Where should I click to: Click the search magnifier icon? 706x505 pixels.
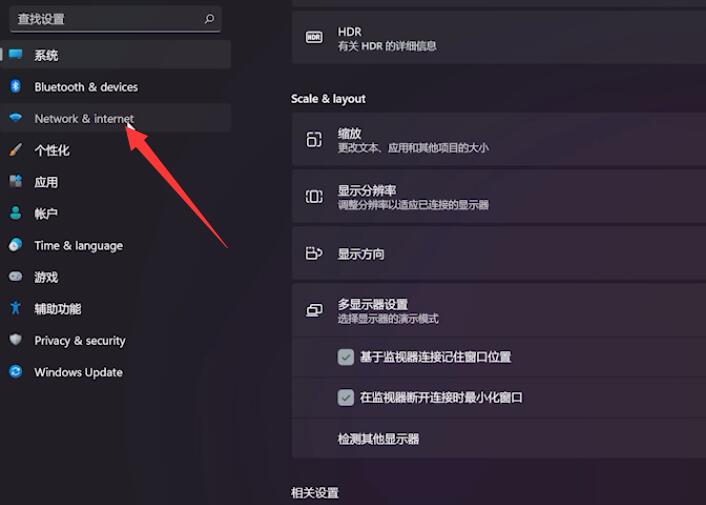pyautogui.click(x=209, y=19)
